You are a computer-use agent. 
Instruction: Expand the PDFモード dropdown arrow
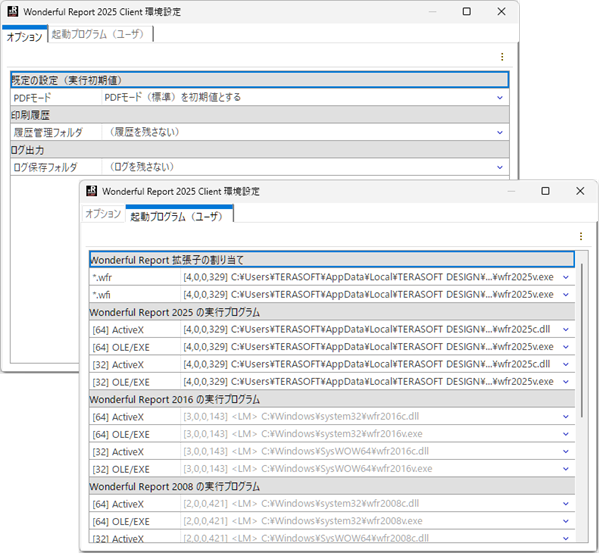coord(500,98)
